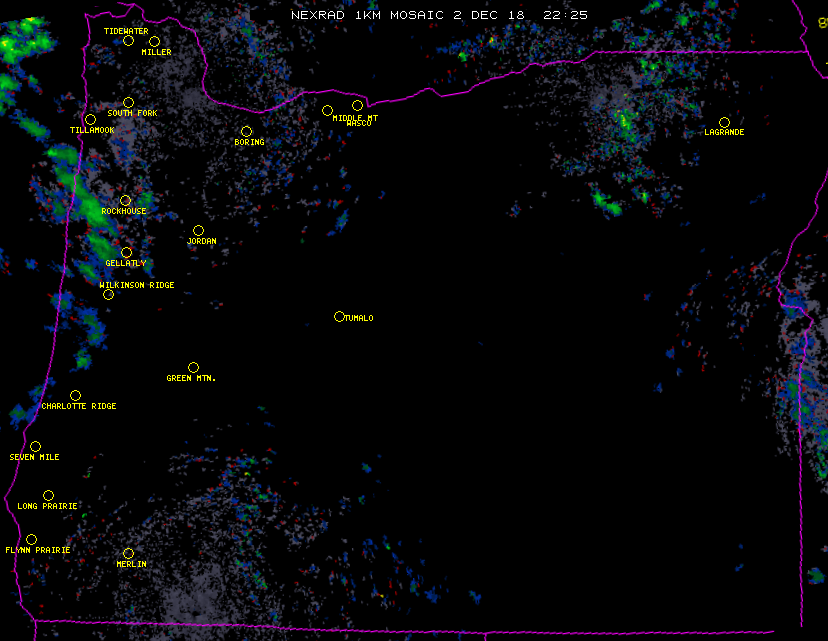Click the Tidewater station circle marker
The image size is (828, 641).
tap(128, 41)
